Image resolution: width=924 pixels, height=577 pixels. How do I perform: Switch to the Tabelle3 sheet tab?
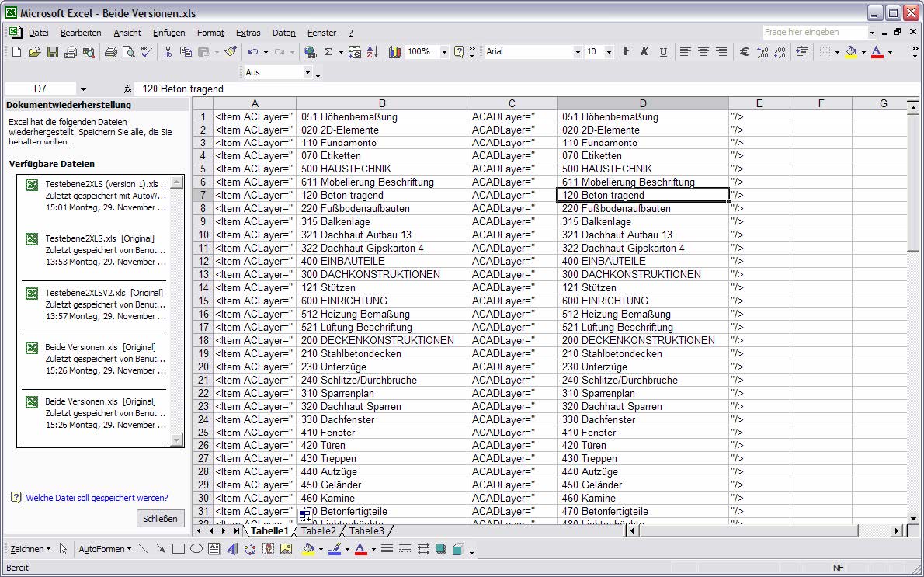(x=366, y=531)
